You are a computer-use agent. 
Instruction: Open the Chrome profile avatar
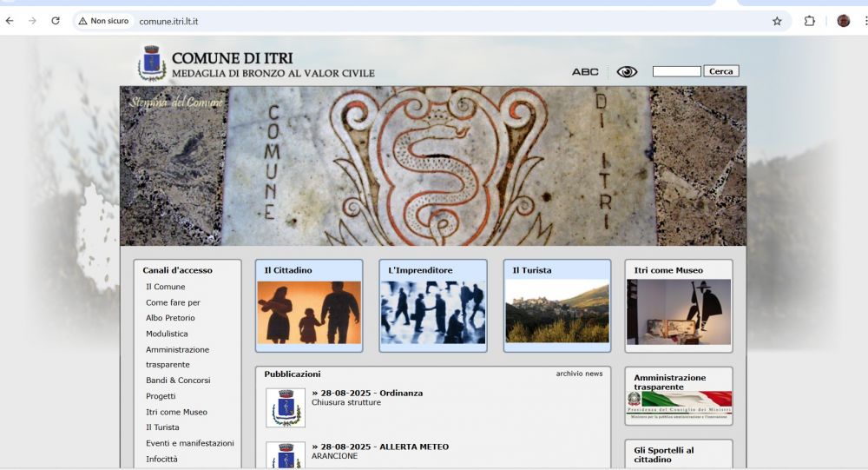coord(843,21)
